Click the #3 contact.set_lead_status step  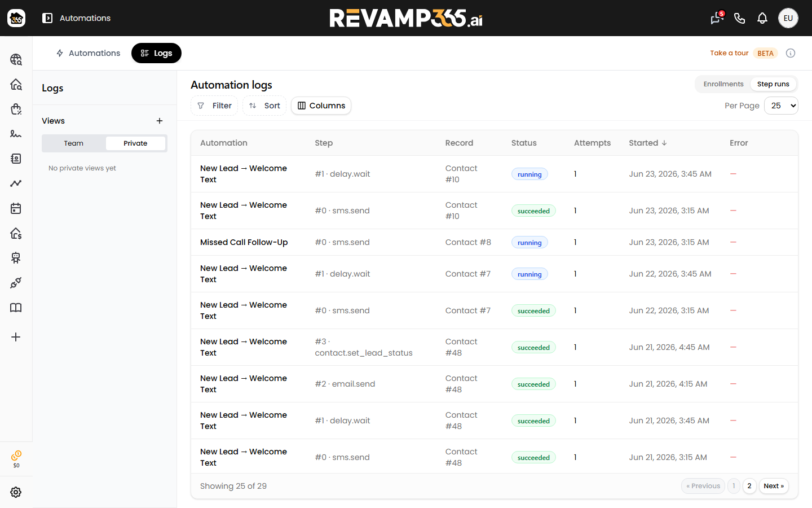click(364, 347)
